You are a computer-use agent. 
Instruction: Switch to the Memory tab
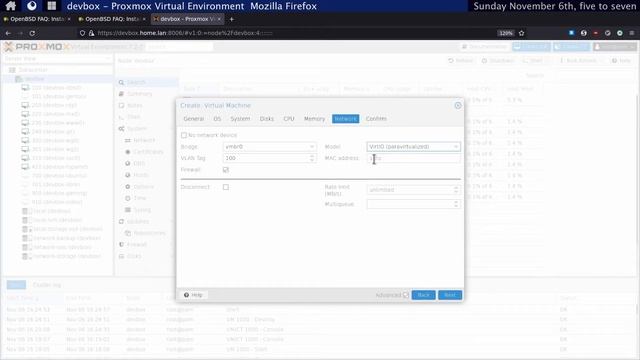[314, 119]
